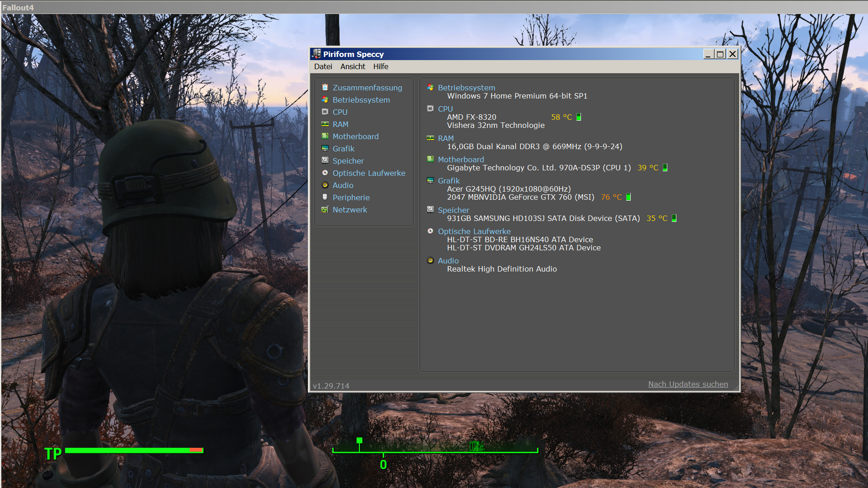Click the CPU chip icon in sidebar
The width and height of the screenshot is (868, 488).
click(x=325, y=112)
